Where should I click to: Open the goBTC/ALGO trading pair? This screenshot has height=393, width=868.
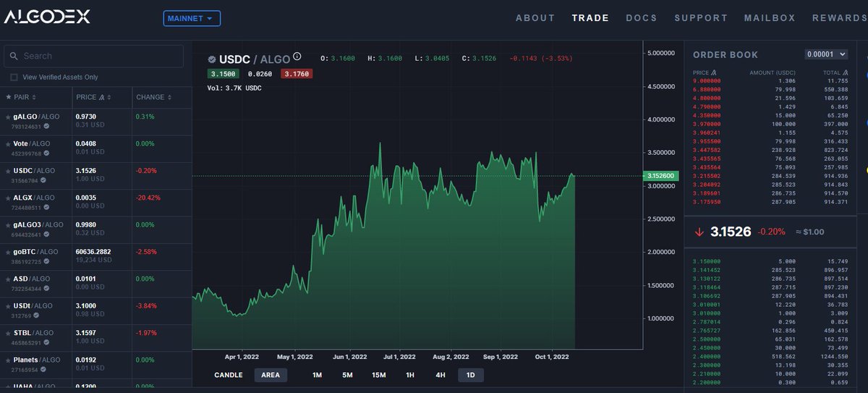click(96, 256)
